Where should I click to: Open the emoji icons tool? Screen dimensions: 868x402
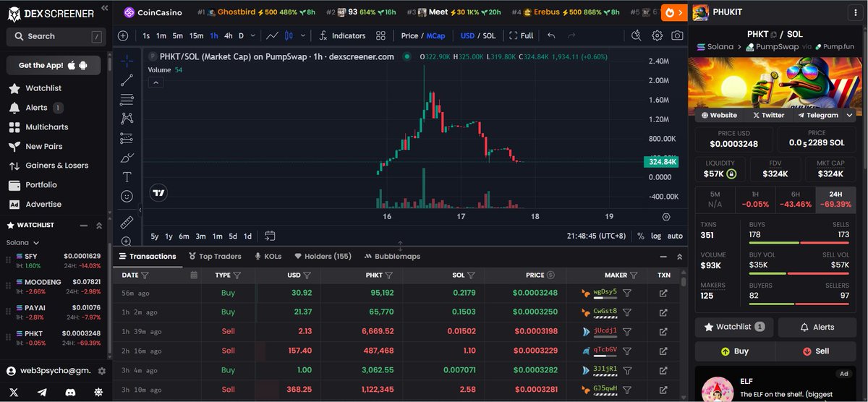pyautogui.click(x=127, y=196)
